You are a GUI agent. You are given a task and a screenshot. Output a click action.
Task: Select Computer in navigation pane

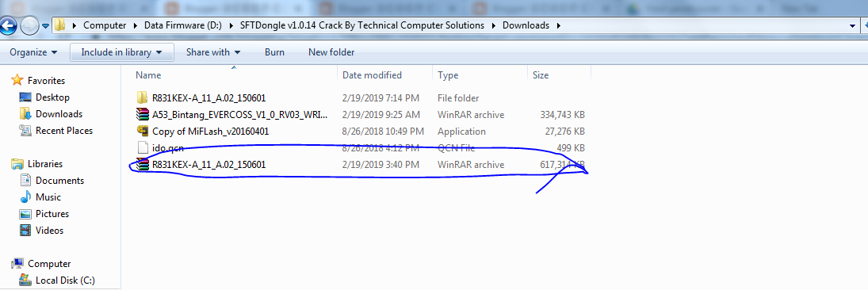49,264
